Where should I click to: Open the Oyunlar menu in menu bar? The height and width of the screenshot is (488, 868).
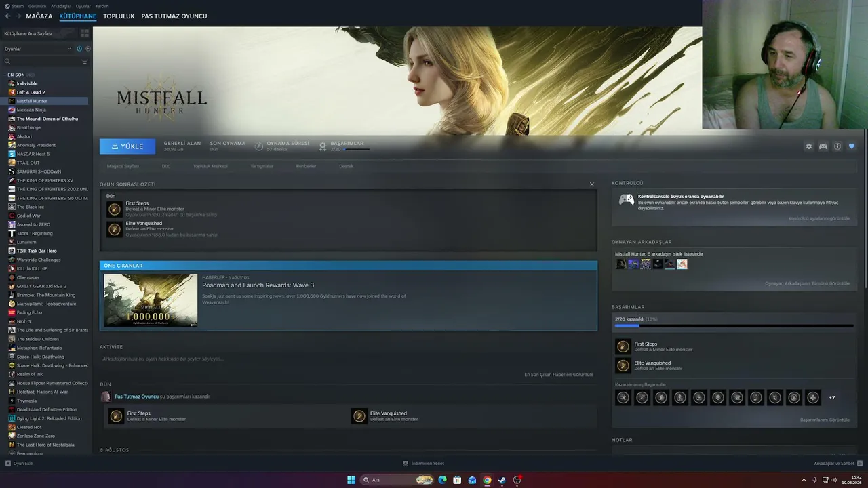click(83, 6)
